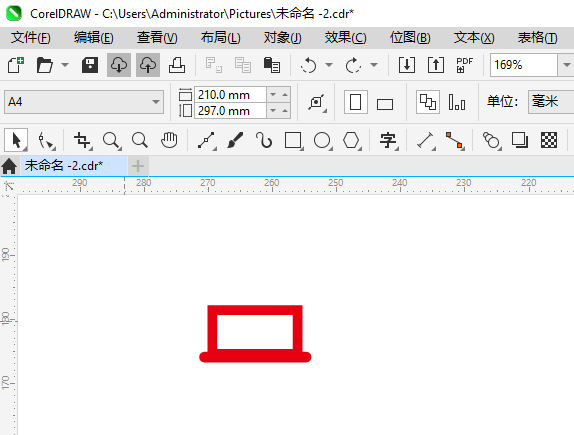Viewport: 574px width, 435px height.
Task: Click the Import icon
Action: (407, 65)
